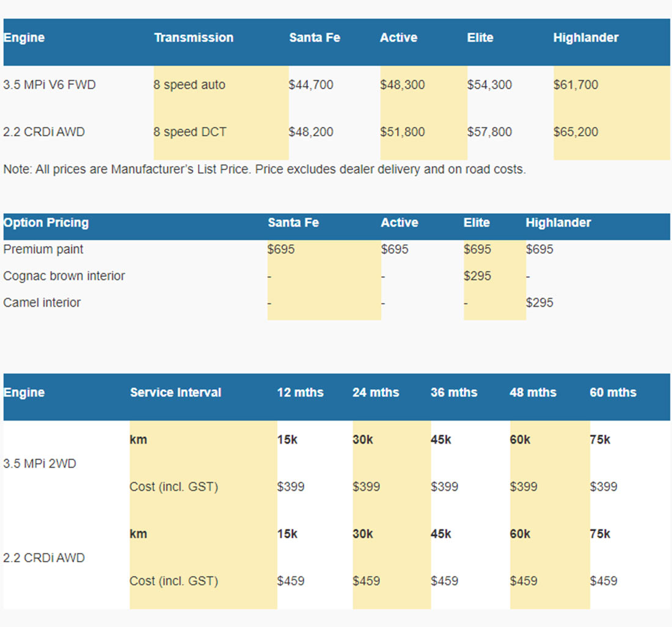Click the Manufacturer's List Price note text
This screenshot has width=672, height=627.
tap(265, 169)
